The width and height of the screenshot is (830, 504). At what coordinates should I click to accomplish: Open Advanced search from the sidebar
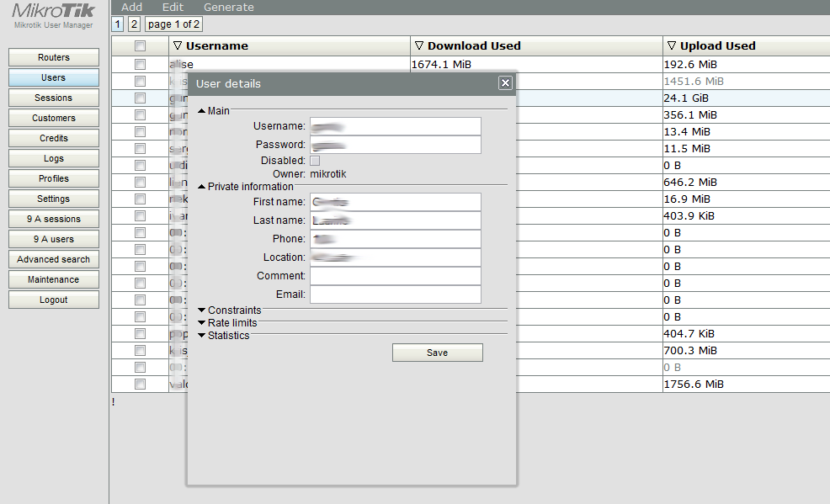(53, 259)
